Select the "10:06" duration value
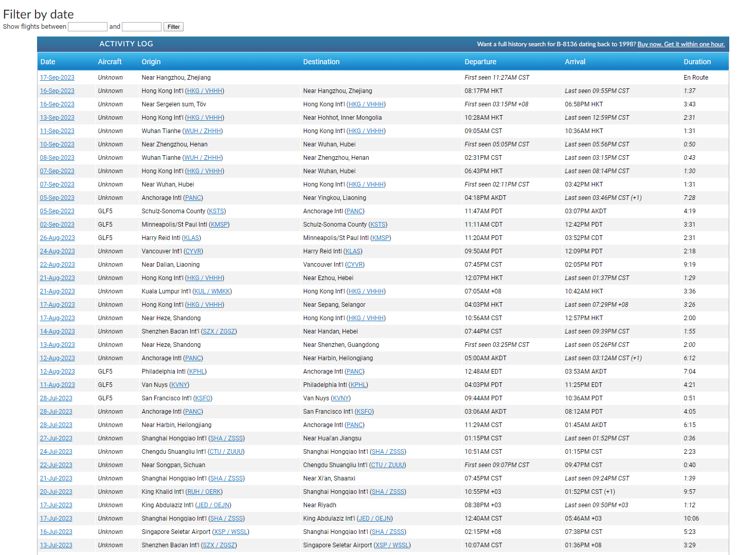 tap(691, 519)
